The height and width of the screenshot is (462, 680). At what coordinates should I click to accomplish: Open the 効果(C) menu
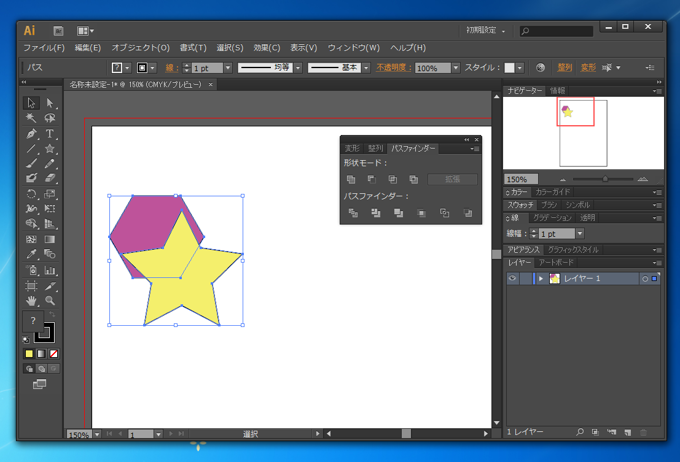tap(267, 48)
